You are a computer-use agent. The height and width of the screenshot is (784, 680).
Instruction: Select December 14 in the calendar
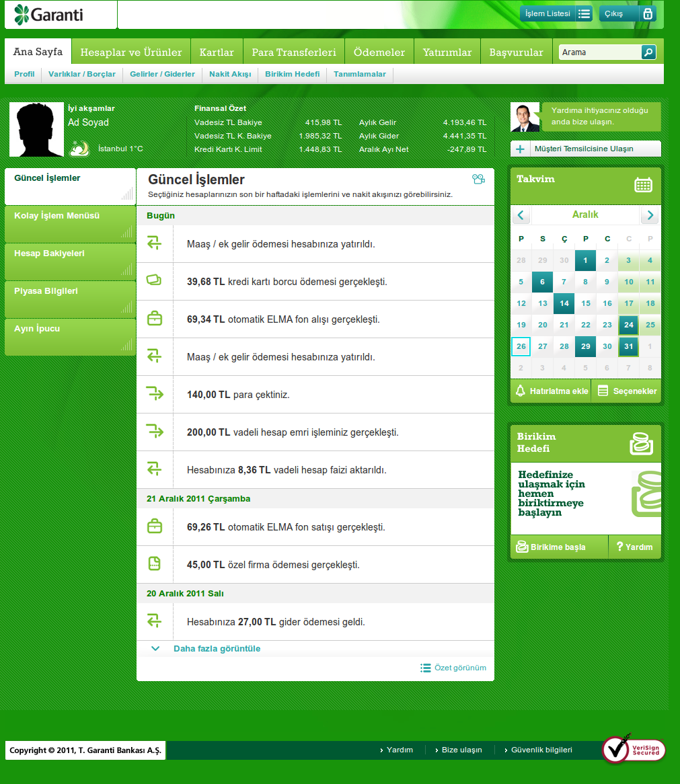coord(564,303)
